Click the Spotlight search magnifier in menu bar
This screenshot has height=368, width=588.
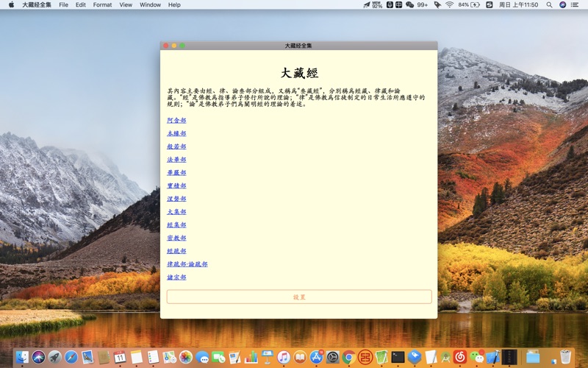[549, 5]
